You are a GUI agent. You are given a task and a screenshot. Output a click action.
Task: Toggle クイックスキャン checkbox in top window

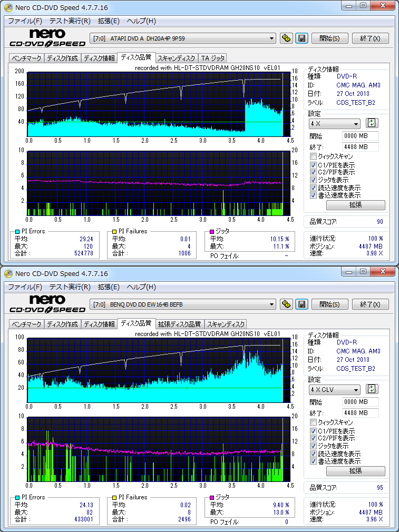(313, 156)
